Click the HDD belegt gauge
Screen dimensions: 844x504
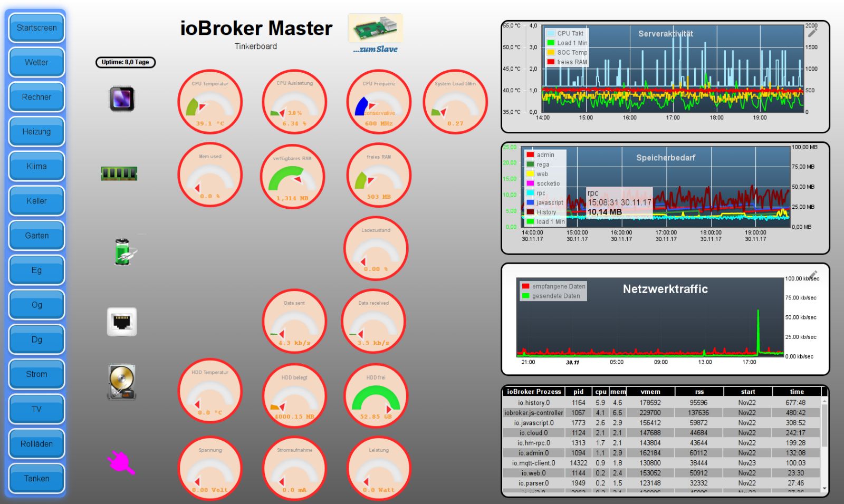point(294,395)
